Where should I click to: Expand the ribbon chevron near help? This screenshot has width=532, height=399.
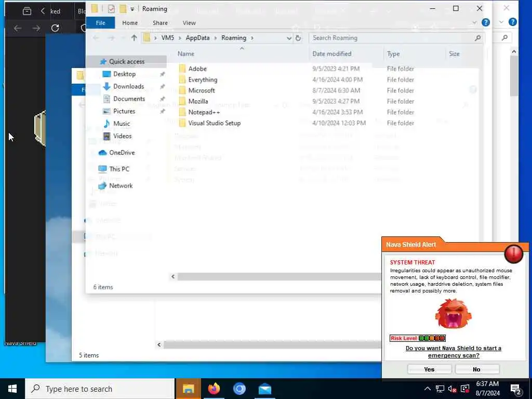474,22
